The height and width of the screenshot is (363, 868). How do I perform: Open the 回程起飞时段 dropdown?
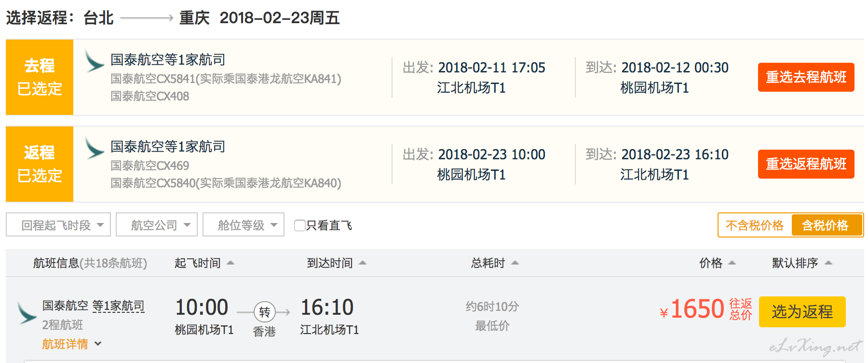click(58, 225)
